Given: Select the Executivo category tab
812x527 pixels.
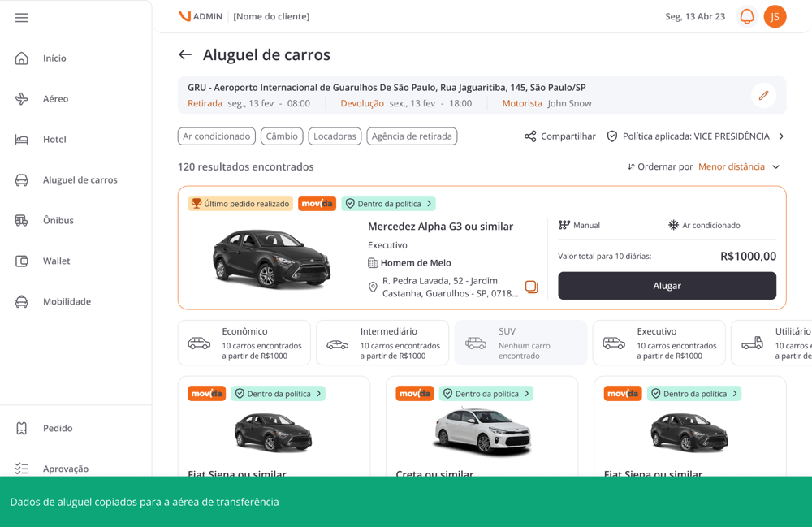Looking at the screenshot, I should coord(659,343).
